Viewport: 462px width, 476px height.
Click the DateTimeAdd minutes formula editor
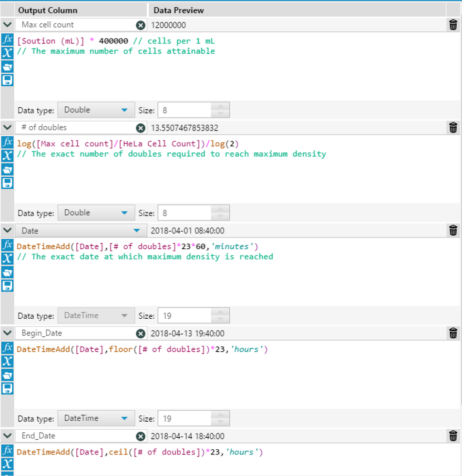(x=237, y=272)
